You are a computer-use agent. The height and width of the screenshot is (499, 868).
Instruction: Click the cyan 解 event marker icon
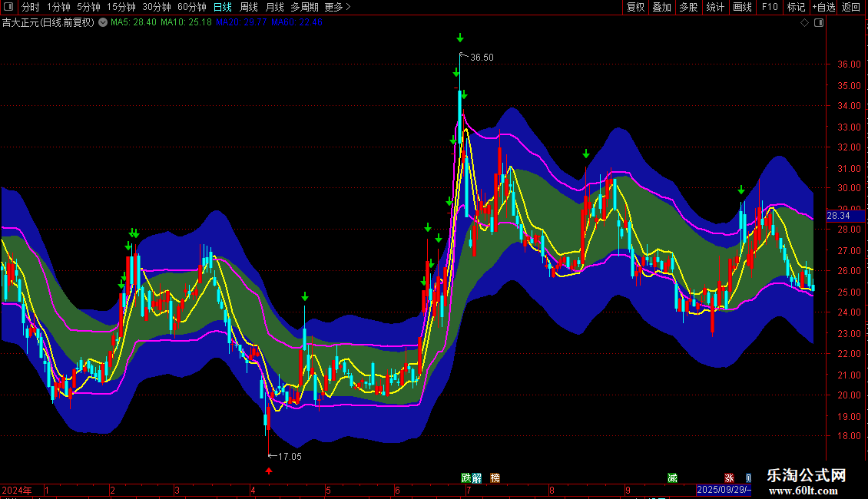[476, 478]
